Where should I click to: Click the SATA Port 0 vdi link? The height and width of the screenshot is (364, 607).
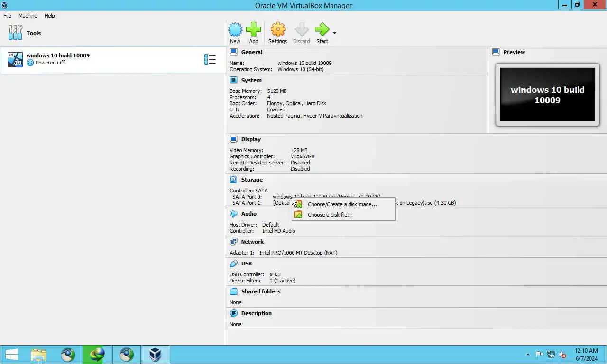326,197
